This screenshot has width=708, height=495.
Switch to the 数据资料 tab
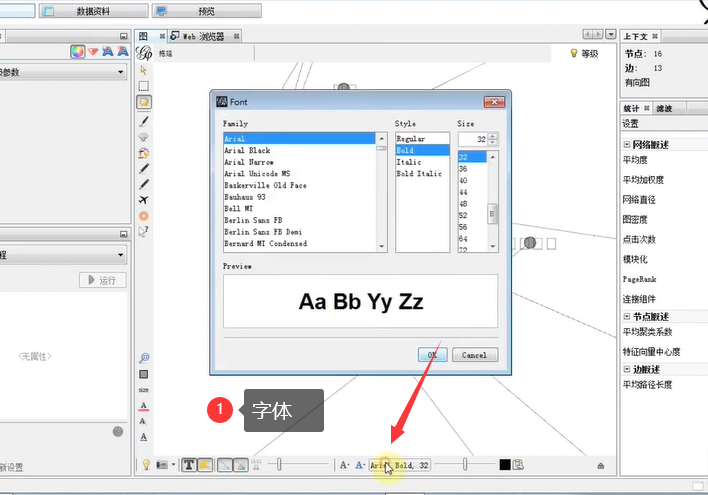tap(93, 11)
